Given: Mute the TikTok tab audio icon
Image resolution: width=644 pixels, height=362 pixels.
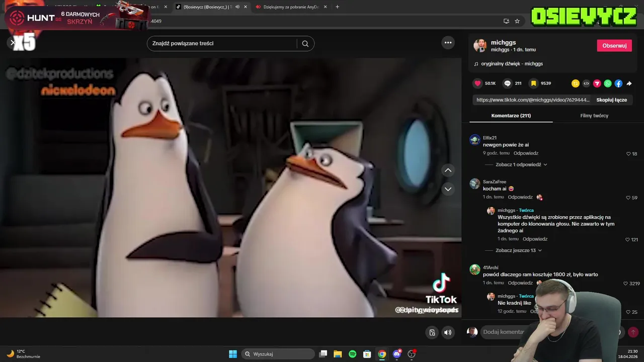Looking at the screenshot, I should click(x=237, y=7).
